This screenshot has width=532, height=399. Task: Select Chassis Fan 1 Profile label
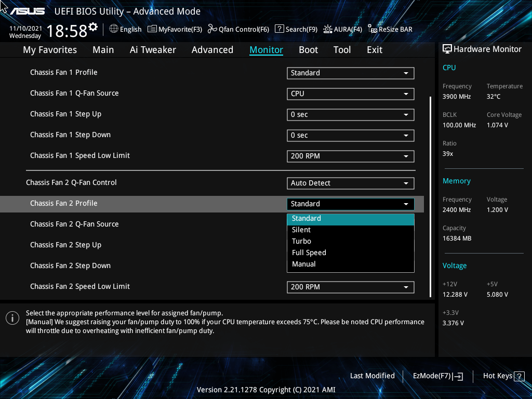(x=64, y=72)
